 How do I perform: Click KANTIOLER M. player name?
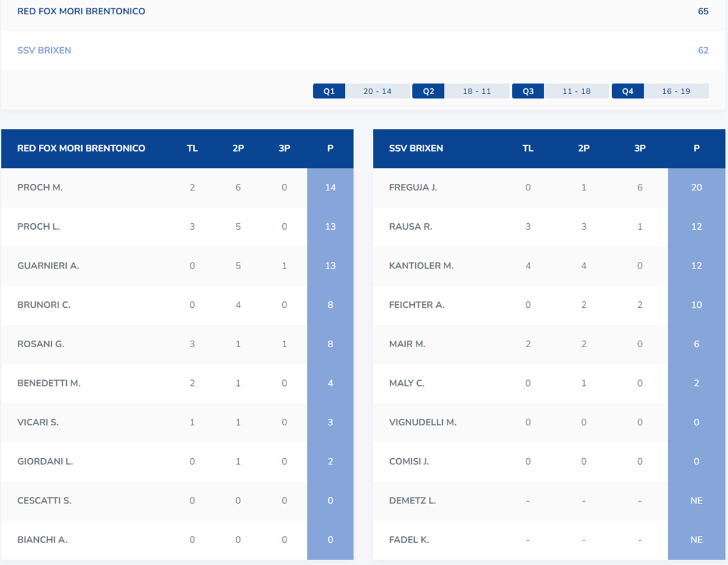point(421,266)
